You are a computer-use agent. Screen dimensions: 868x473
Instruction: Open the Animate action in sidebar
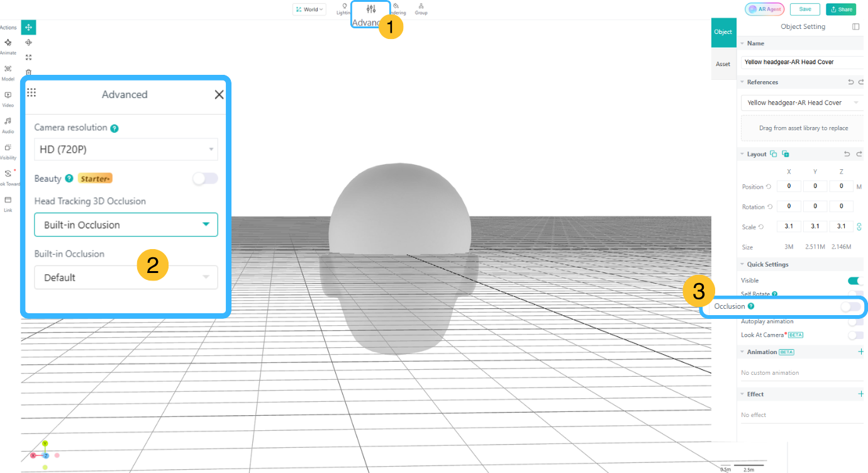pos(8,46)
